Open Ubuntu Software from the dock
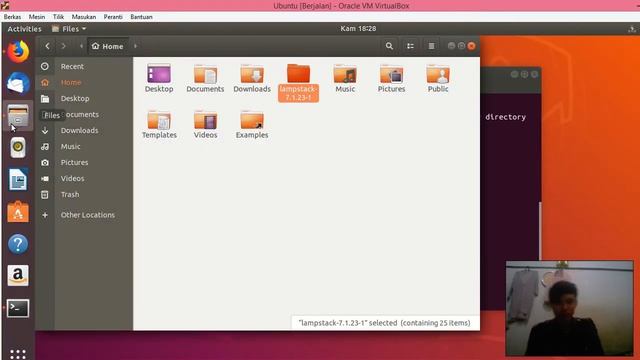Viewport: 640px width, 360px height. (18, 212)
